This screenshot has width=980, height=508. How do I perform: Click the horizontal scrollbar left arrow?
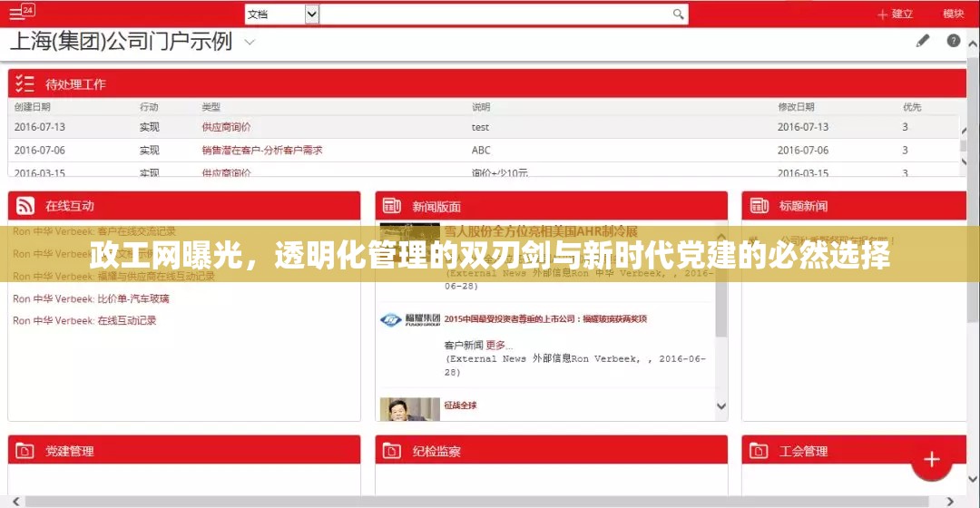click(15, 502)
